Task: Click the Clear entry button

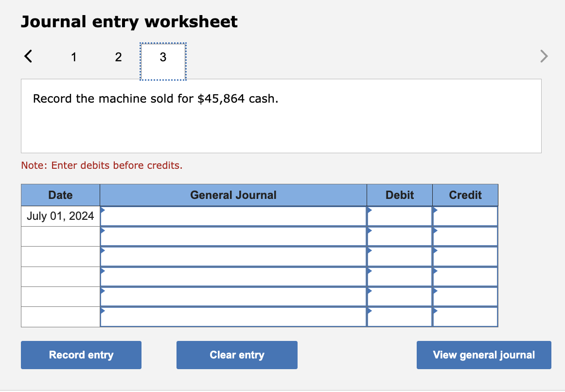Action: 237,355
